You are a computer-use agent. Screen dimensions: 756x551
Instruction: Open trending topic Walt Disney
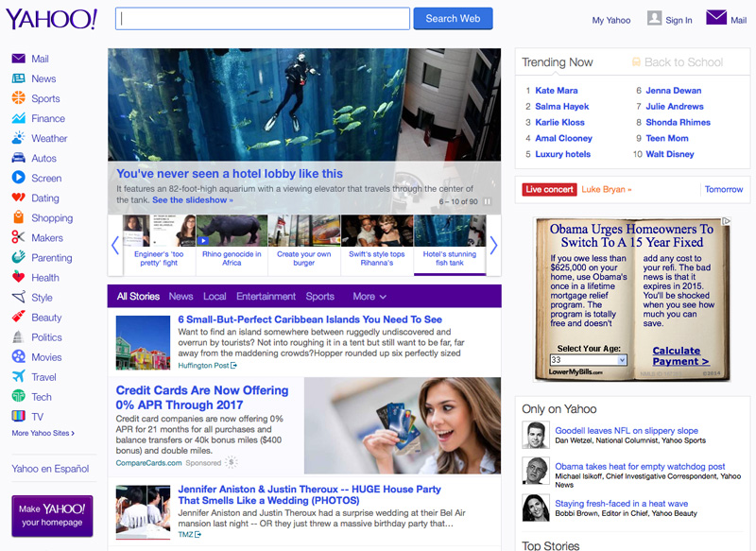point(670,154)
